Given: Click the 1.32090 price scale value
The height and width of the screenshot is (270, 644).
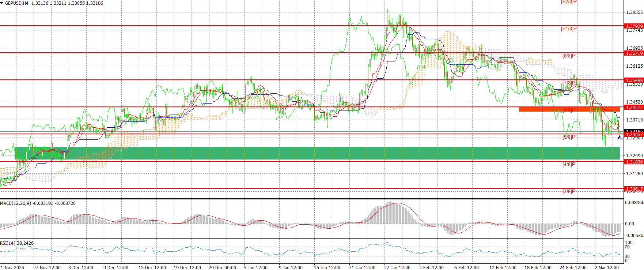Looking at the screenshot, I should coord(634,155).
